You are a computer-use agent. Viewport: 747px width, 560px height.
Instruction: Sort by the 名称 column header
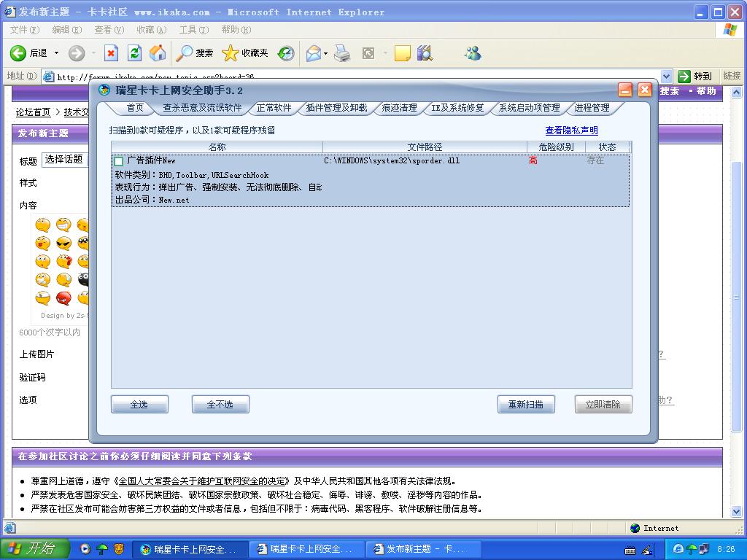click(x=217, y=147)
